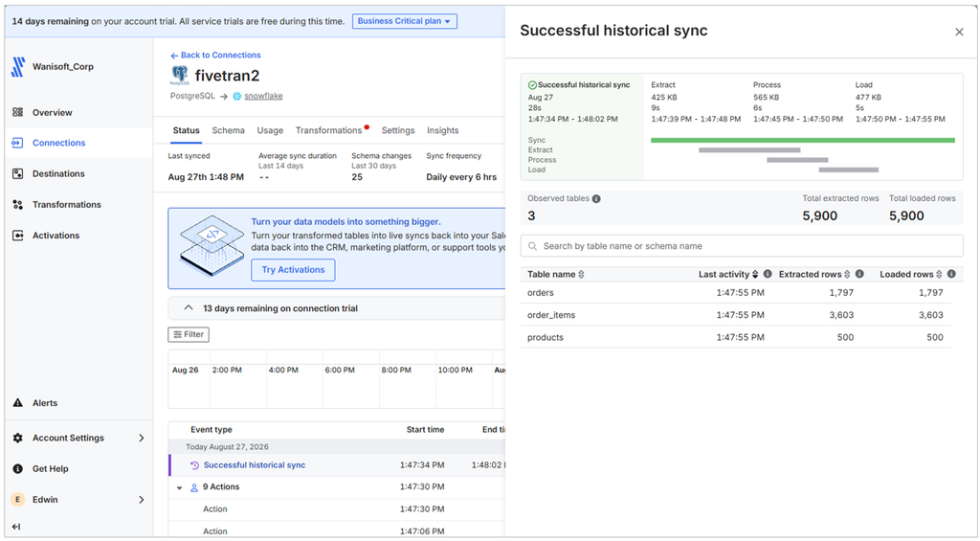Collapse the 9 Actions group arrow
980x541 pixels.
(179, 487)
